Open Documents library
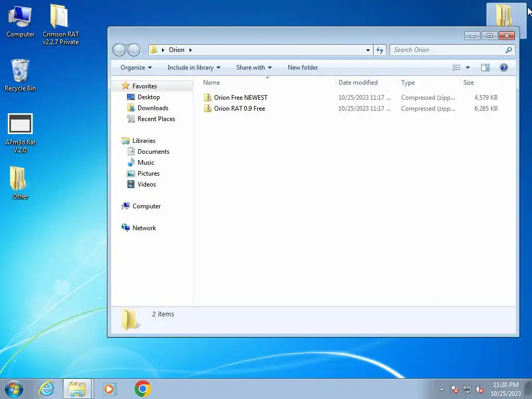 (153, 152)
